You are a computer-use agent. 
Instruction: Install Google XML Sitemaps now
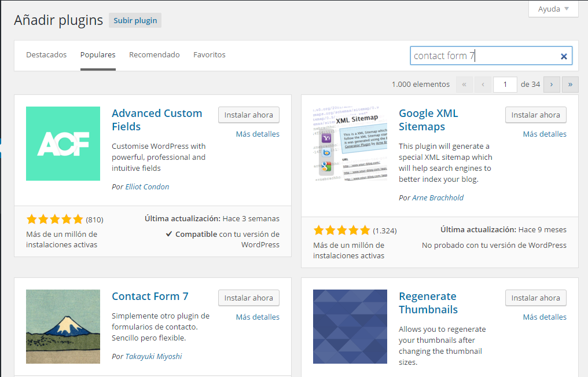point(535,115)
